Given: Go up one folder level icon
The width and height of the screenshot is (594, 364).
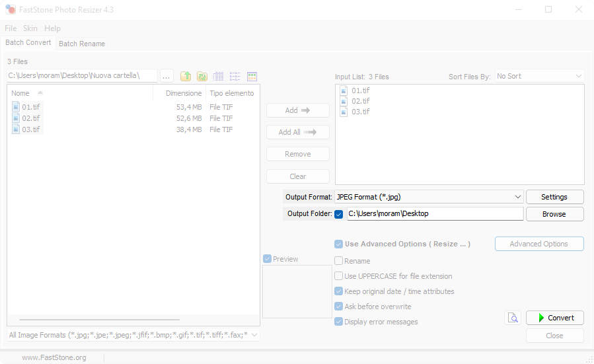Looking at the screenshot, I should 186,76.
